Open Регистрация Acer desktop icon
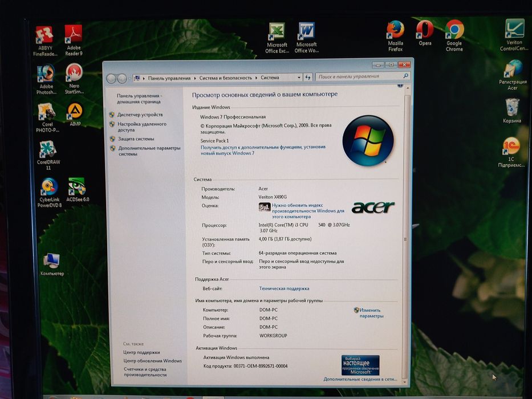 (x=513, y=75)
